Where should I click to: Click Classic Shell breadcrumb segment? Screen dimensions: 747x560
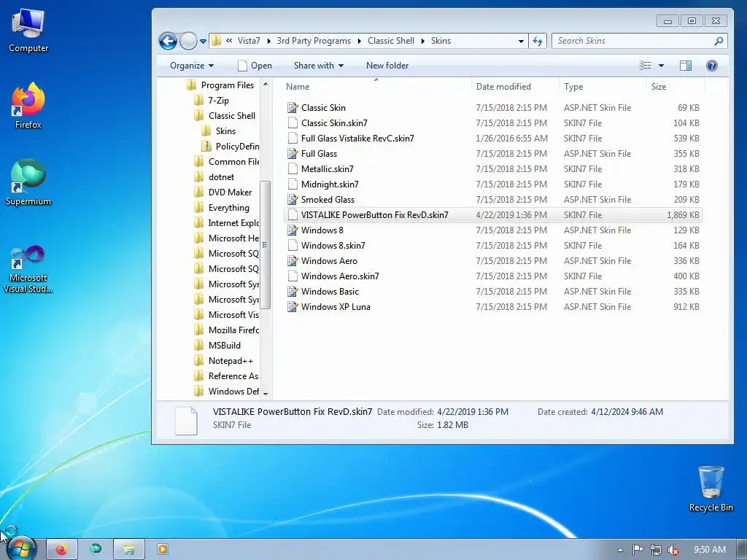point(391,41)
